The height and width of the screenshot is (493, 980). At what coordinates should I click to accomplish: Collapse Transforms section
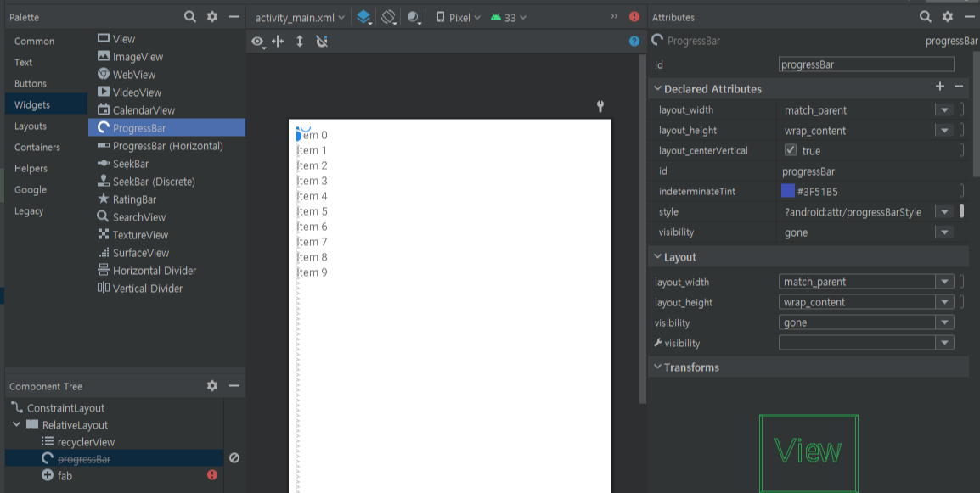coord(657,367)
